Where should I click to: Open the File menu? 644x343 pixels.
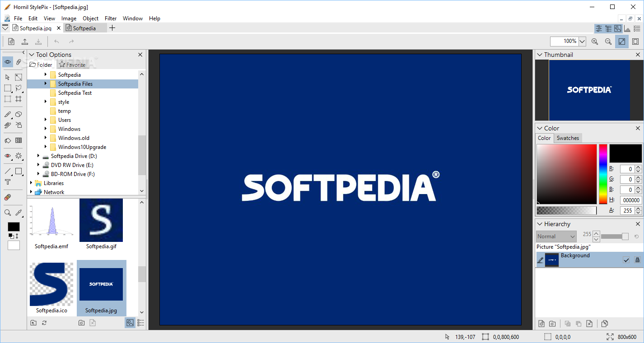click(x=18, y=19)
